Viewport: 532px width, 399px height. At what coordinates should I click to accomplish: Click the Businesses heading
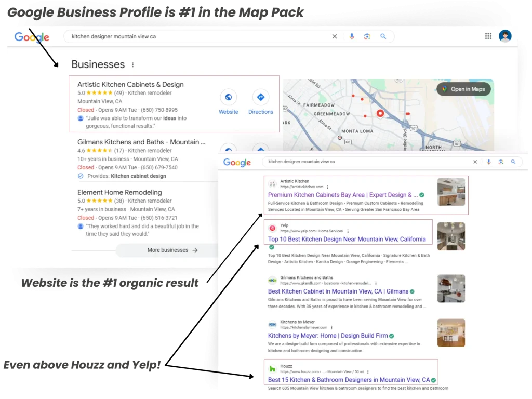click(x=98, y=64)
